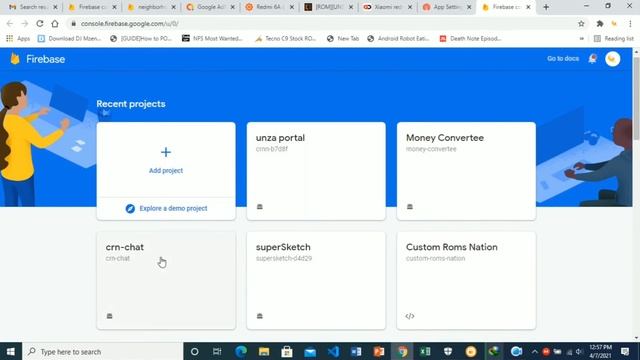640x360 pixels.
Task: Click the browser home icon
Action: 55,24
